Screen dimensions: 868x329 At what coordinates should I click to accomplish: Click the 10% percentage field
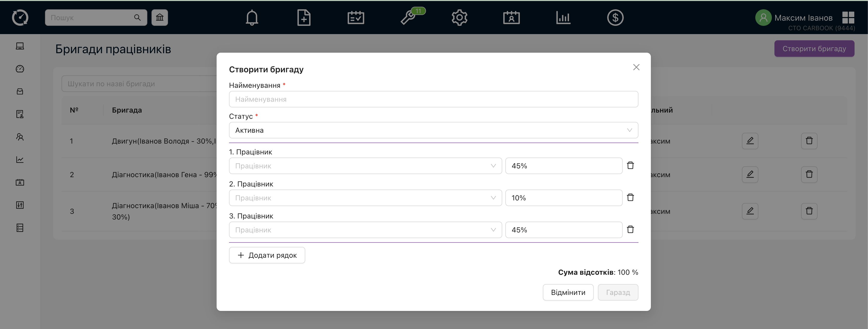[x=564, y=198]
